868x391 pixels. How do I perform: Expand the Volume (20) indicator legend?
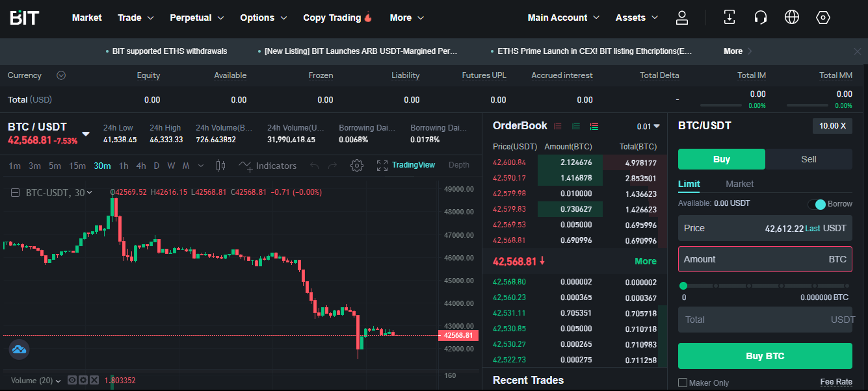pos(59,381)
